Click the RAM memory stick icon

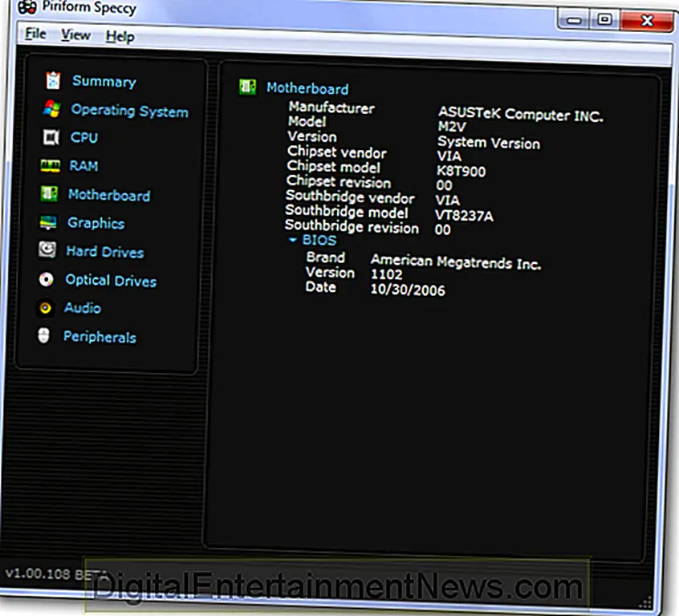click(51, 165)
